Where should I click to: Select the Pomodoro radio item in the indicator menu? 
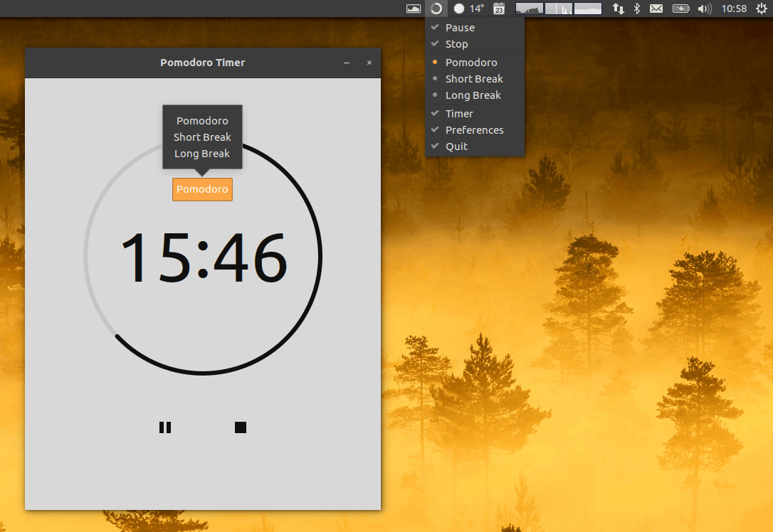[x=471, y=63]
